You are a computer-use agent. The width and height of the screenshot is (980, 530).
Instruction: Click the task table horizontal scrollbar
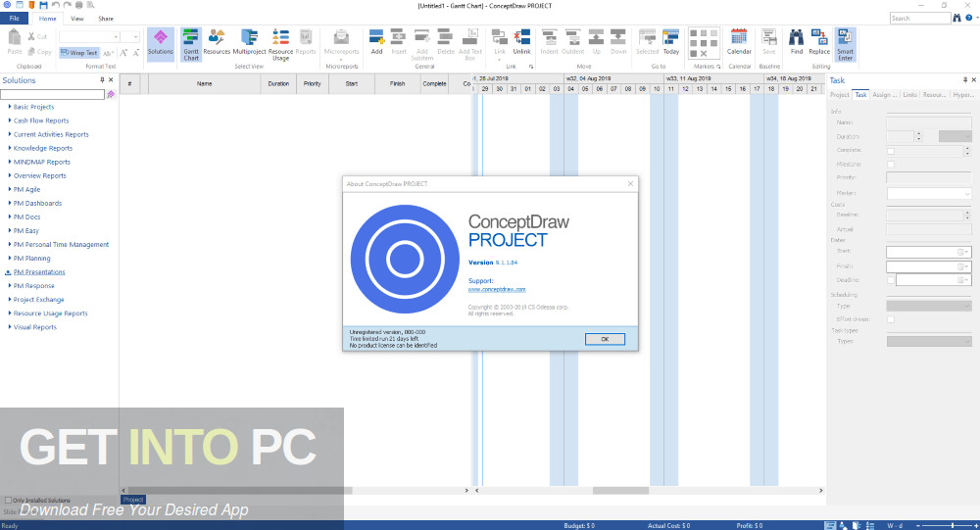240,491
